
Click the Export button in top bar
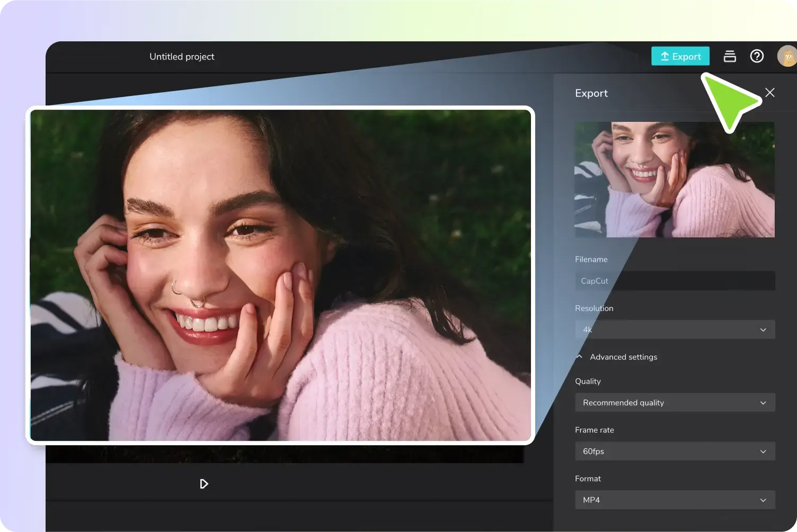[x=680, y=56]
